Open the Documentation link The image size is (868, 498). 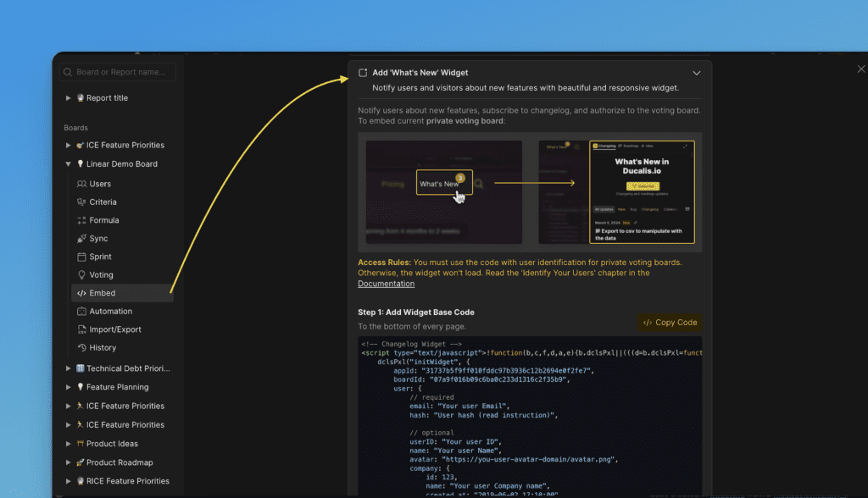point(386,283)
